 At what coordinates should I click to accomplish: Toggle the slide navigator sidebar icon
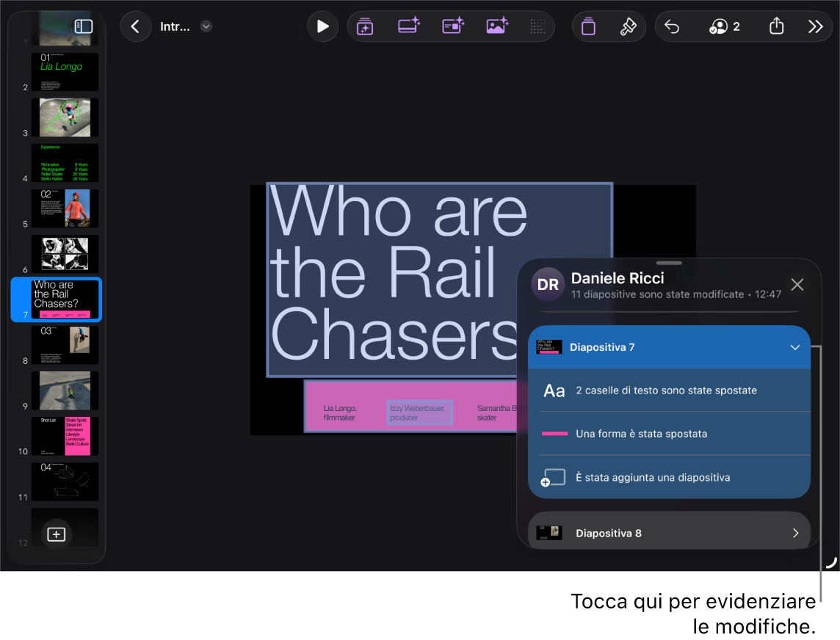coord(84,26)
